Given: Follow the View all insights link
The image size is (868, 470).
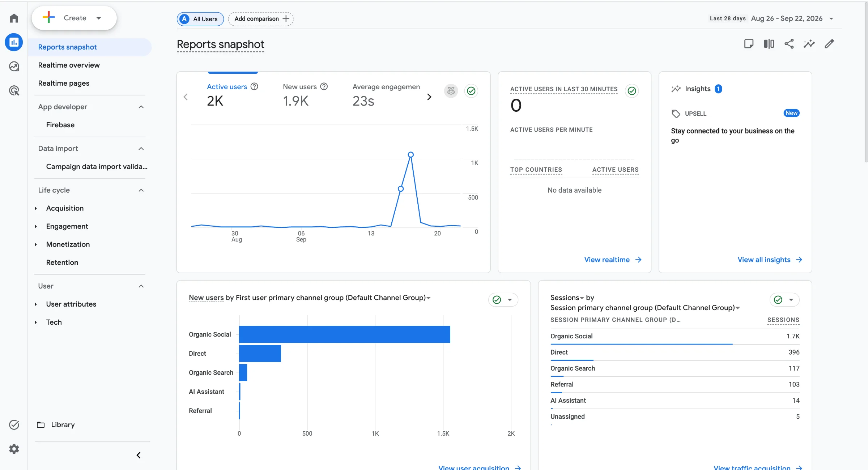Looking at the screenshot, I should [x=770, y=260].
